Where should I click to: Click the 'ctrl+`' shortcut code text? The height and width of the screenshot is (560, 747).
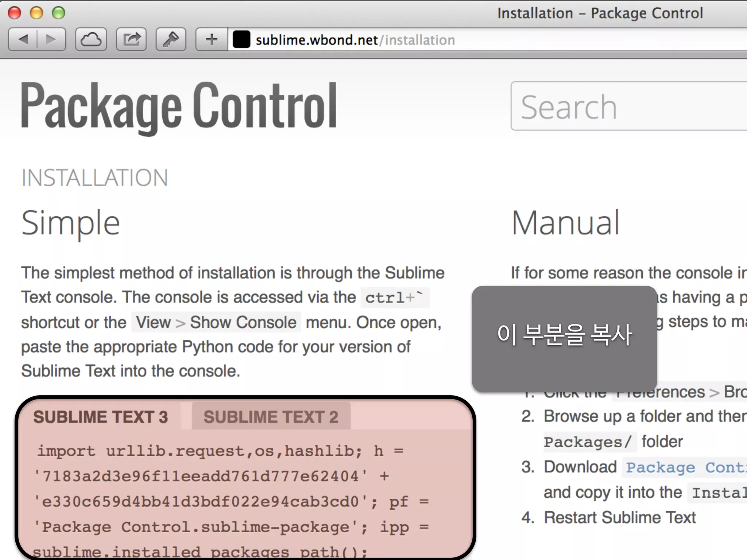point(394,297)
